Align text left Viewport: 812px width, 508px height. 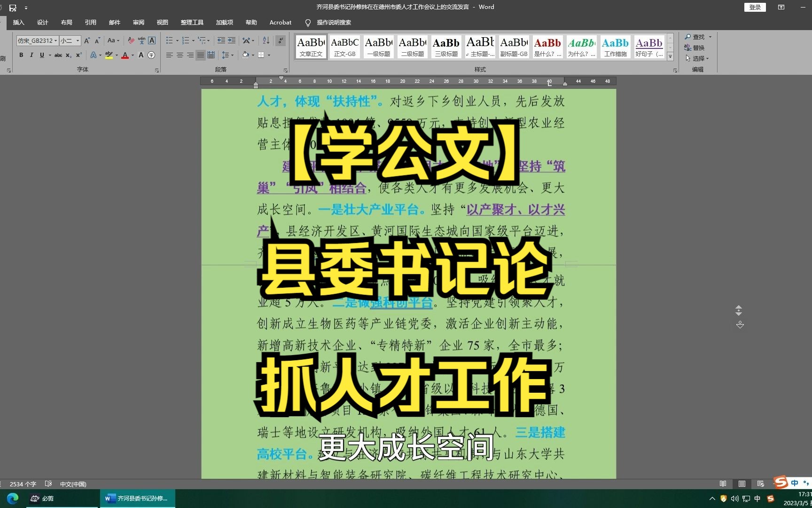point(170,55)
